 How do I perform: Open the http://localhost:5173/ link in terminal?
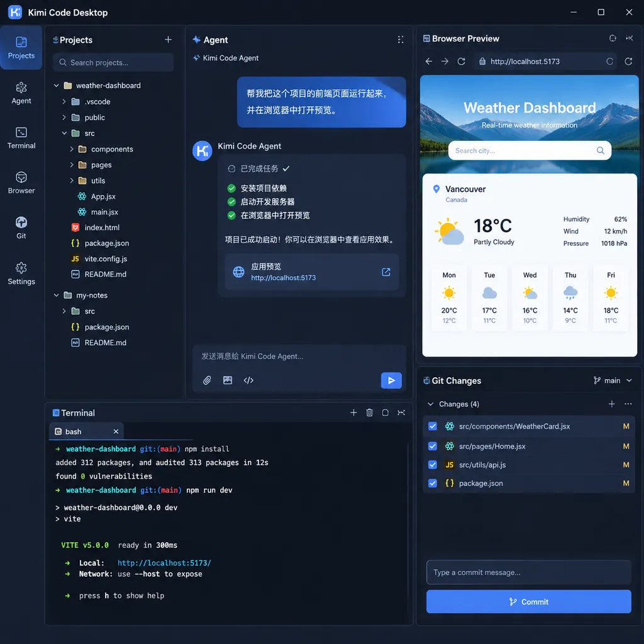[164, 563]
